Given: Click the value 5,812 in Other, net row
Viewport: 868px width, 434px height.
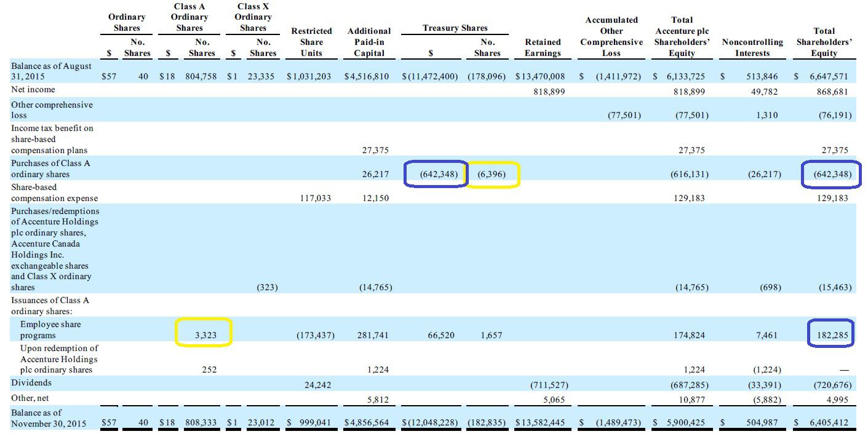Looking at the screenshot, I should click(x=377, y=400).
